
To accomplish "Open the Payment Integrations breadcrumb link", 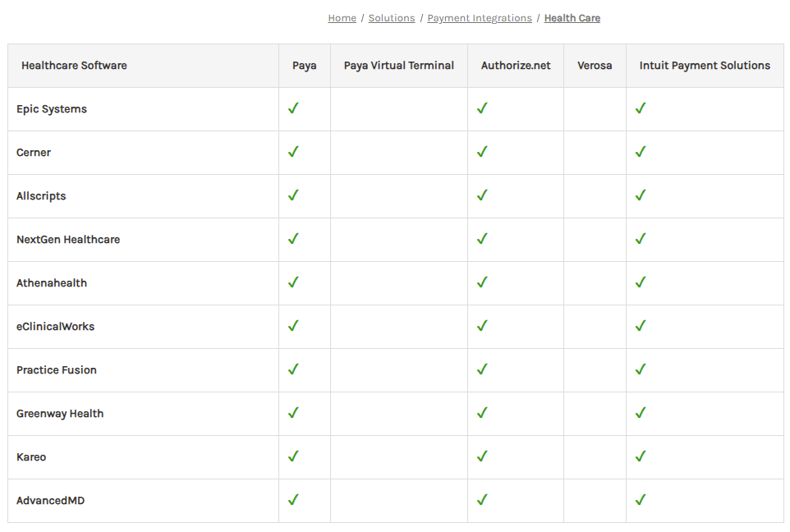I will (x=480, y=18).
